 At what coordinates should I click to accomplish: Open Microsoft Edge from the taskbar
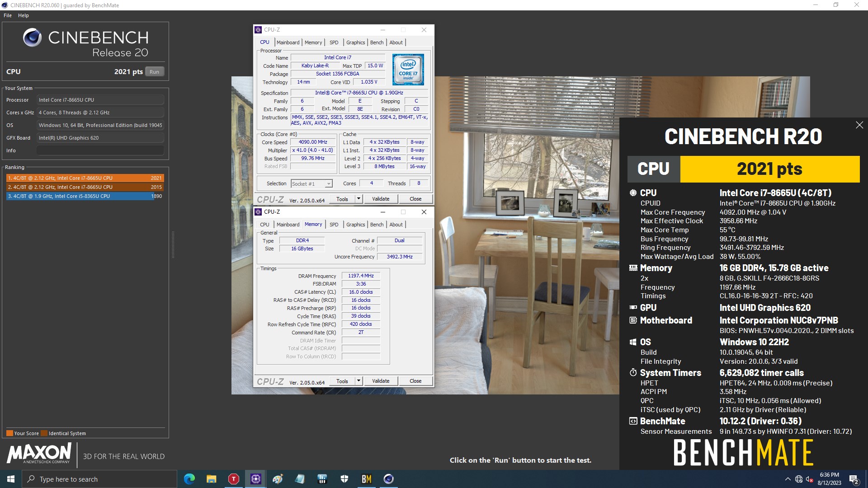pos(189,479)
